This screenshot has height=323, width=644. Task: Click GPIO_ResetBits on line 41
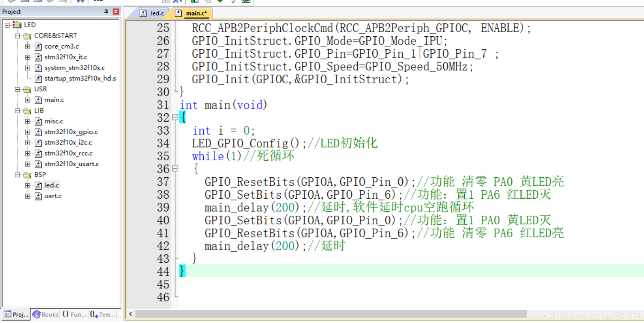tap(249, 233)
